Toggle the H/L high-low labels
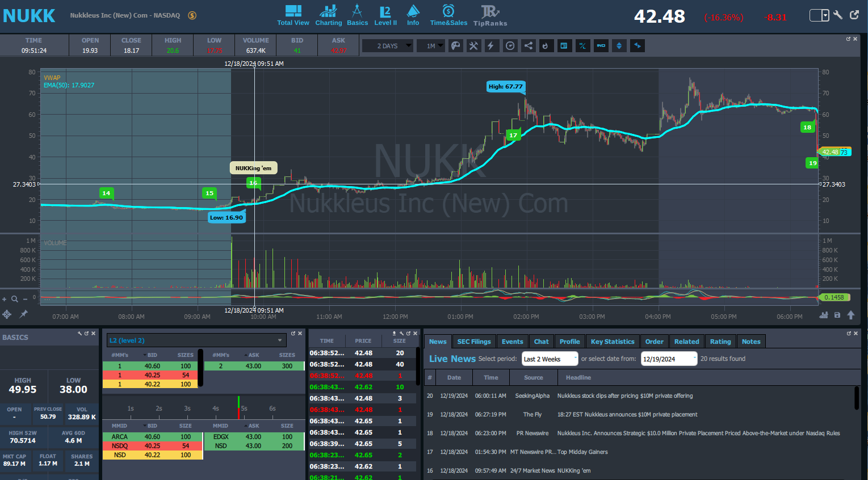868x480 pixels. [x=582, y=46]
